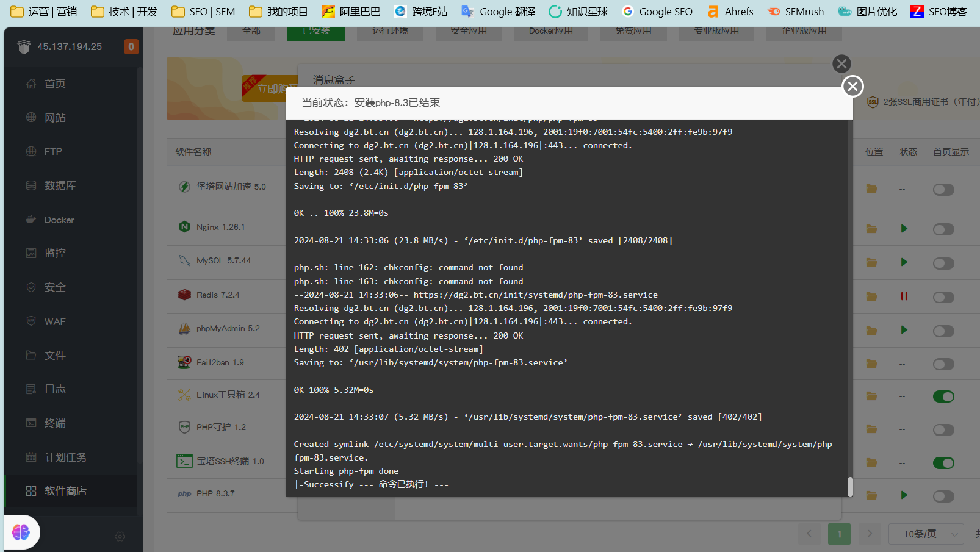Go to next page arrow
The height and width of the screenshot is (552, 980).
coord(870,534)
